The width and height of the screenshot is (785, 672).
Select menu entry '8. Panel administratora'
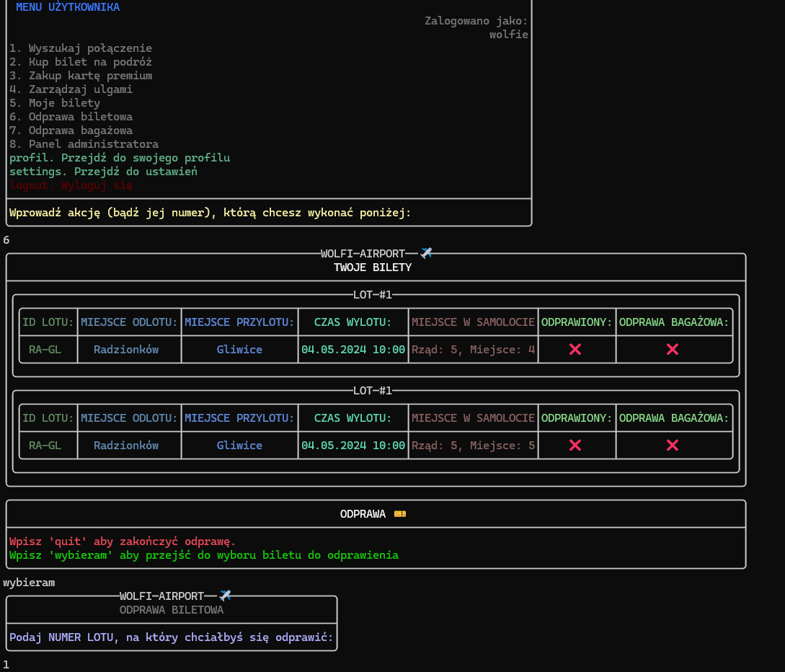click(84, 143)
